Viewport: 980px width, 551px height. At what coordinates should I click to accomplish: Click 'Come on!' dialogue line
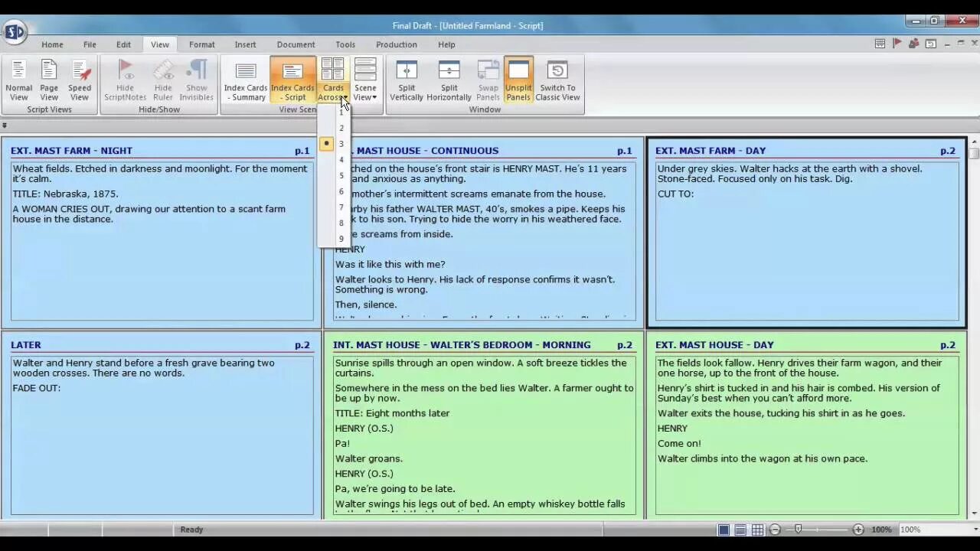[x=679, y=443]
